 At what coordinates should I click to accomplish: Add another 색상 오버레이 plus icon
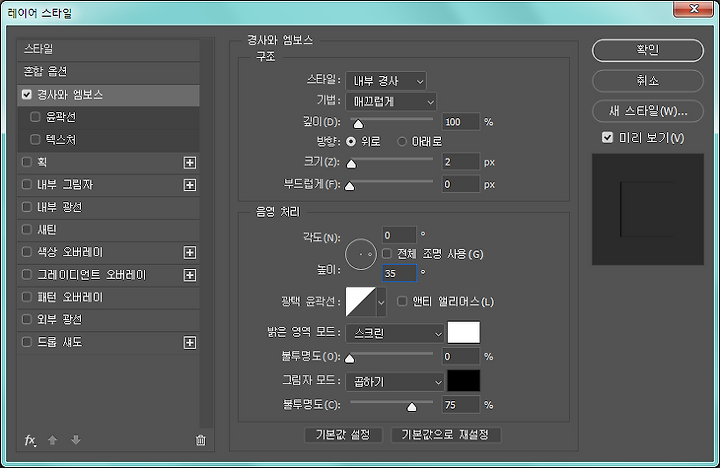(x=190, y=253)
